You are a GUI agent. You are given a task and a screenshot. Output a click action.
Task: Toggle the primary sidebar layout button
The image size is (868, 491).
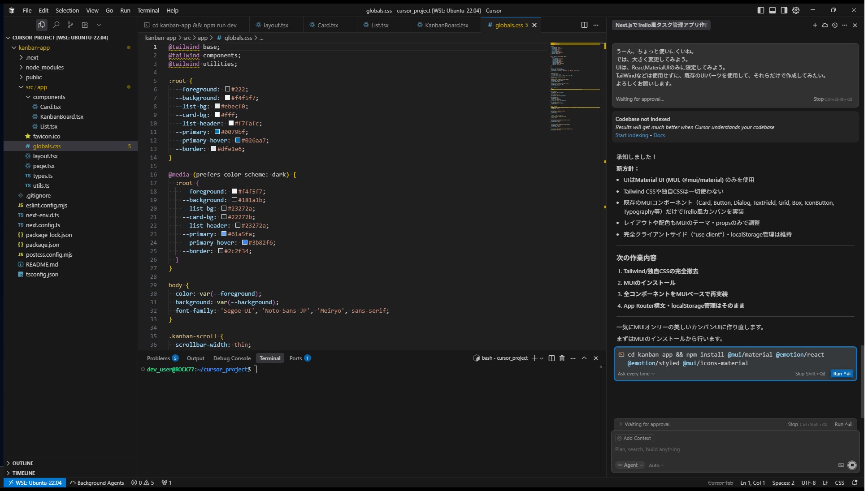tap(761, 10)
